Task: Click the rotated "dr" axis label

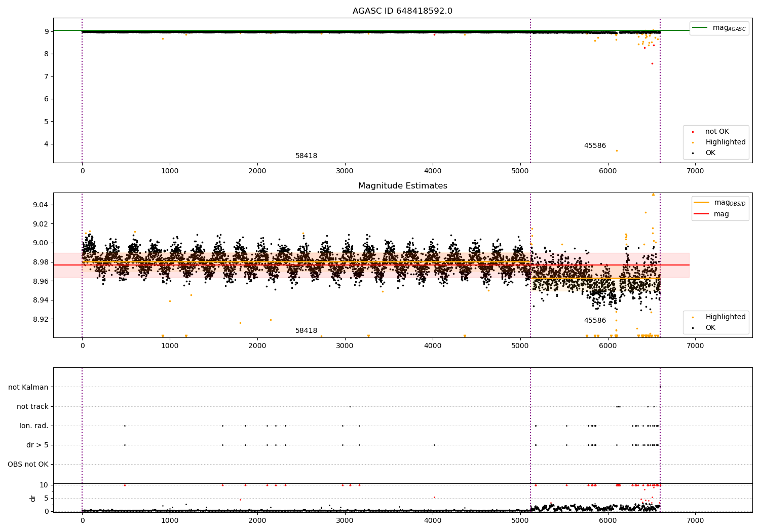Action: [x=33, y=498]
